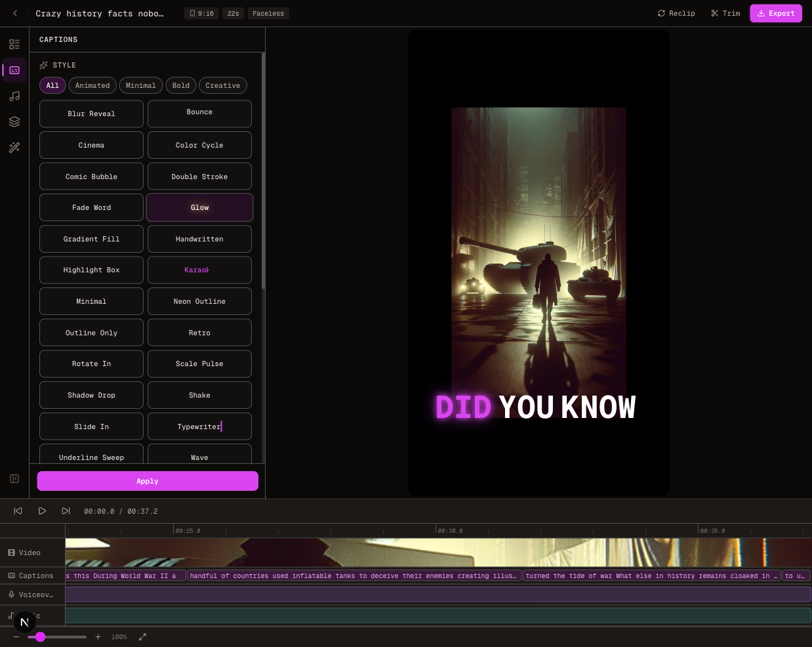Image resolution: width=812 pixels, height=647 pixels.
Task: Open the magic wand effects panel
Action: point(14,148)
